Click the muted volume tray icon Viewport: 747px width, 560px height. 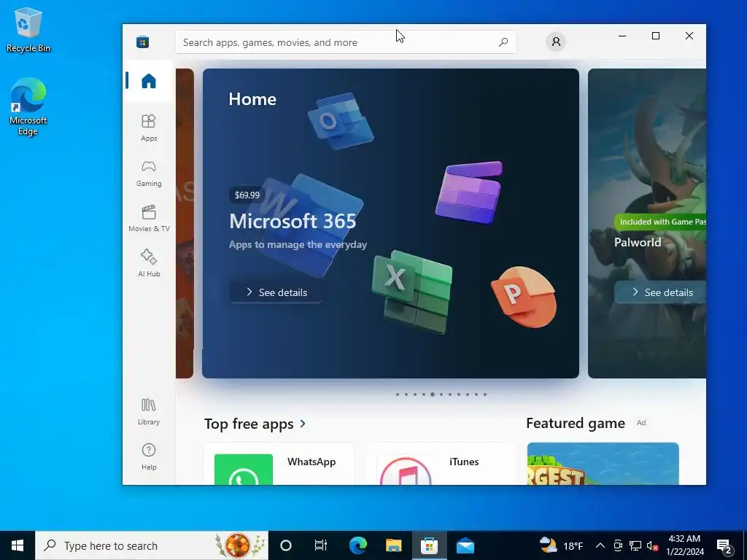point(652,545)
